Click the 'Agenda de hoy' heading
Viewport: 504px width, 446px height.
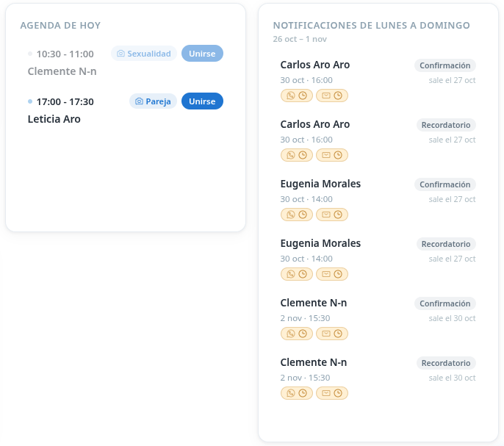pos(60,26)
